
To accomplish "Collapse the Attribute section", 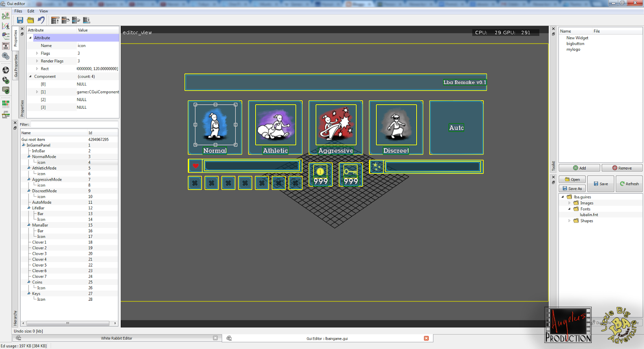I will point(30,38).
